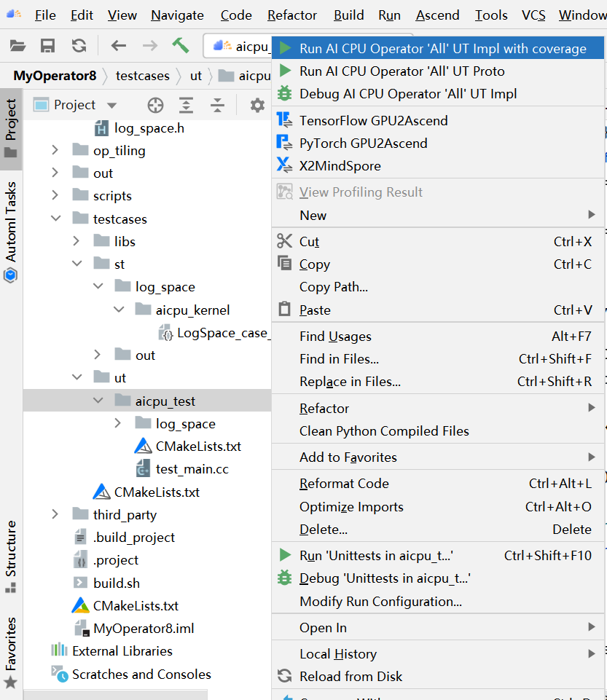The width and height of the screenshot is (607, 700).
Task: Collapse the testcases folder
Action: pyautogui.click(x=56, y=219)
